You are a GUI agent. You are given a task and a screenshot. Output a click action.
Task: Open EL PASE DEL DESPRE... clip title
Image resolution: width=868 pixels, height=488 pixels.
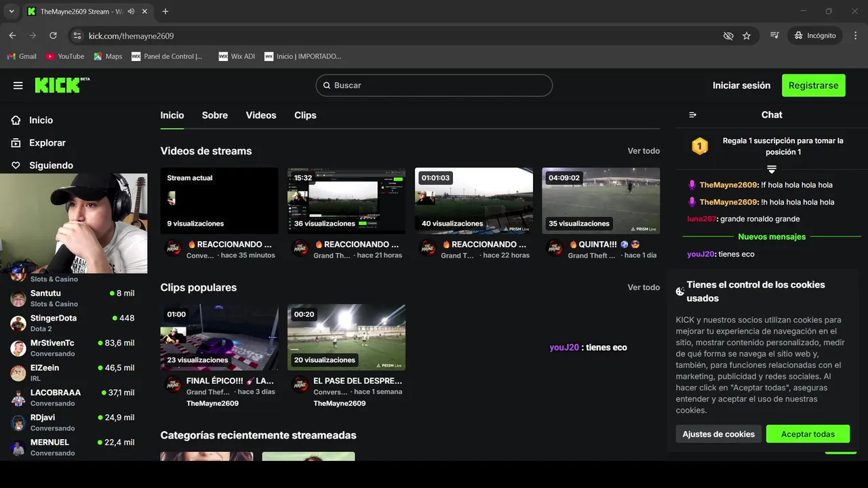pyautogui.click(x=357, y=381)
